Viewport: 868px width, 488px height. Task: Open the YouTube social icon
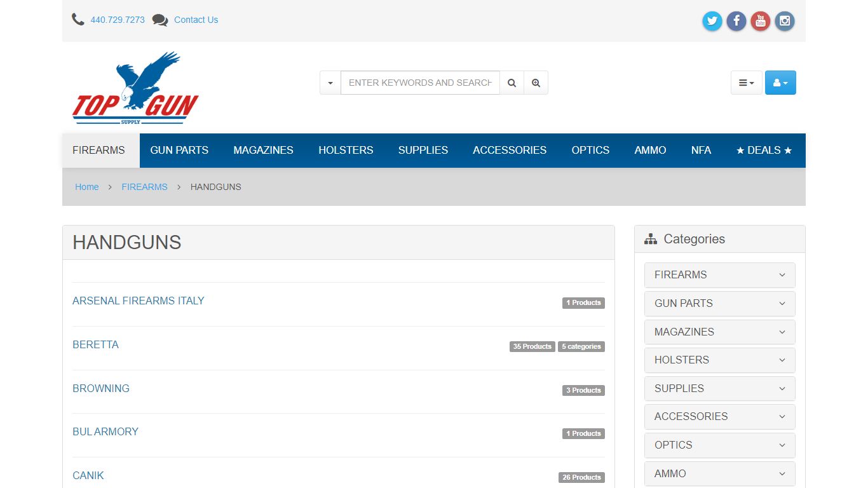[761, 21]
